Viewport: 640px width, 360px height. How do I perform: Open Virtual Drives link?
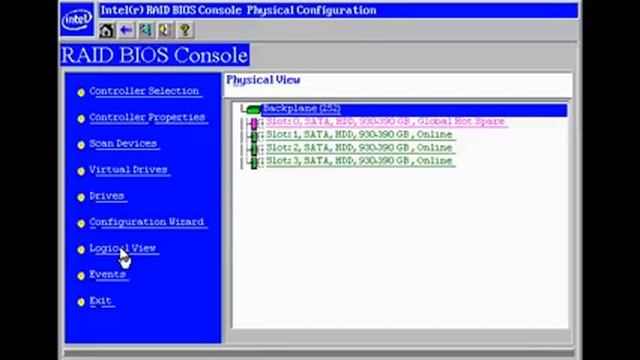click(x=129, y=170)
